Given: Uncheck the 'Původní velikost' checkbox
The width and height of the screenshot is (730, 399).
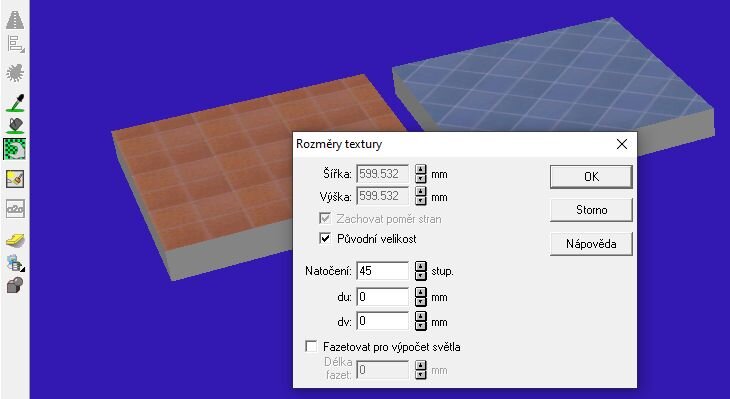Looking at the screenshot, I should 324,238.
